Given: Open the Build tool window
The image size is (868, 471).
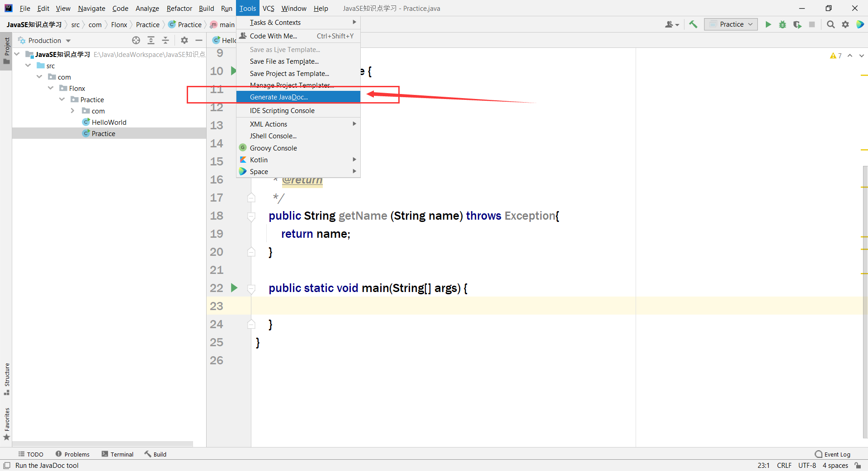Looking at the screenshot, I should coord(156,454).
